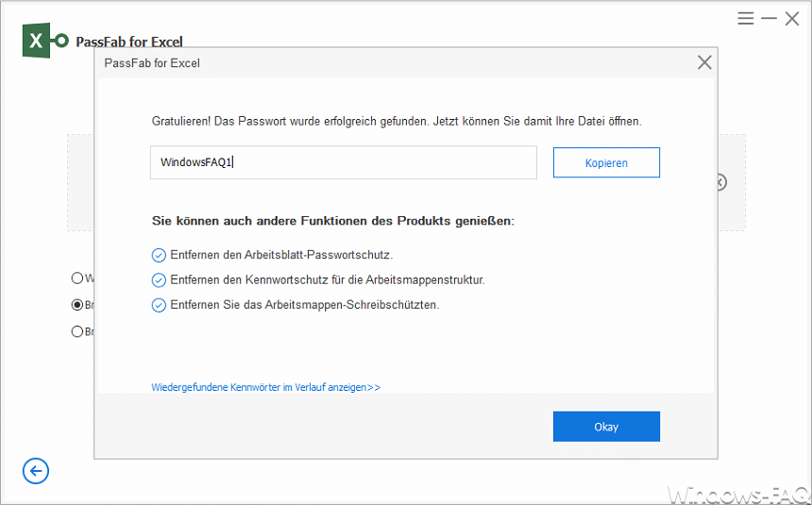This screenshot has height=505, width=812.
Task: Confirm with the Okay button
Action: click(606, 427)
